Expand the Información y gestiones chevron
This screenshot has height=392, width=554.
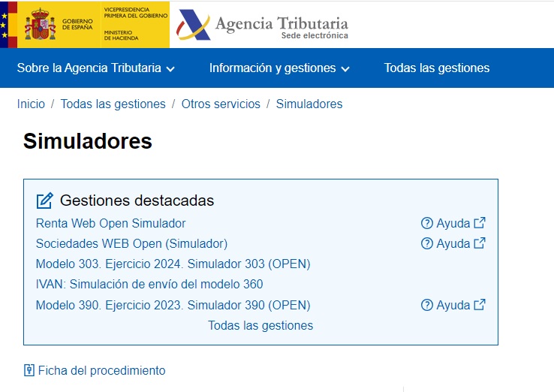[345, 69]
